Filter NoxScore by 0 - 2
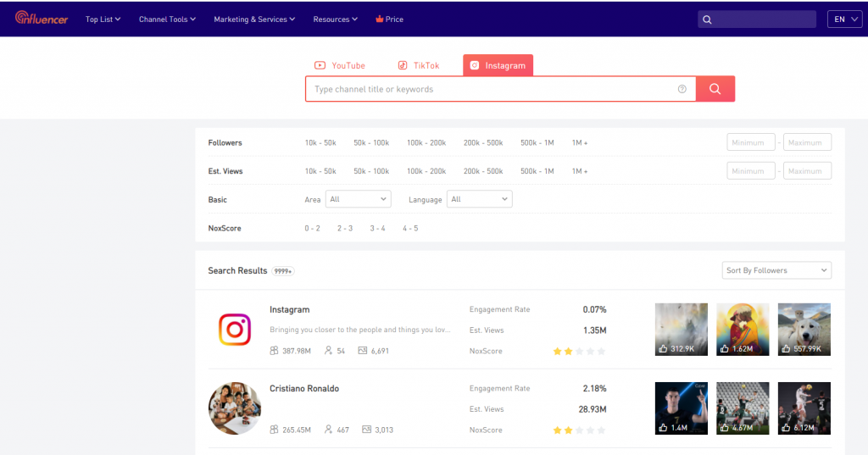The height and width of the screenshot is (455, 868). point(312,229)
